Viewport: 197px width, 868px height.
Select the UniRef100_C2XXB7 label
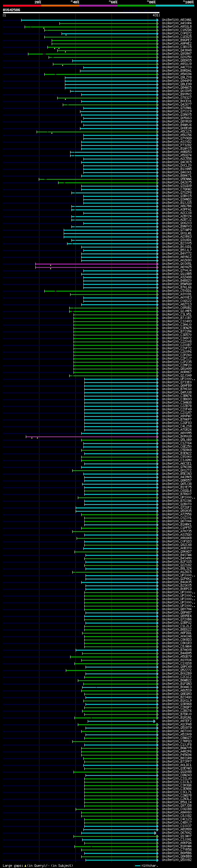tap(177, 345)
